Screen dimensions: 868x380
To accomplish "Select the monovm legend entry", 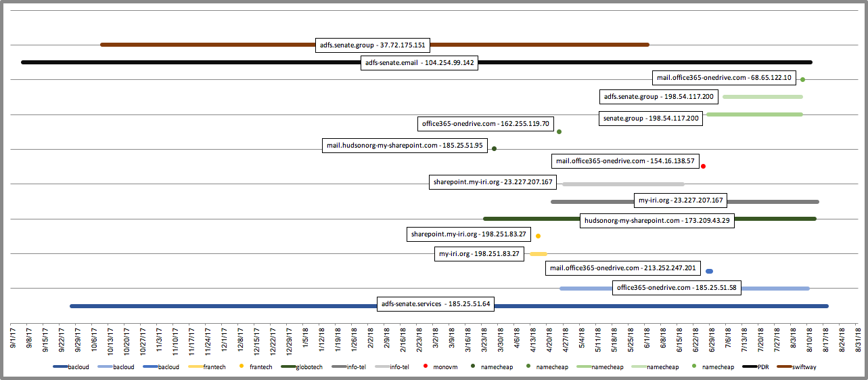I will pos(439,366).
